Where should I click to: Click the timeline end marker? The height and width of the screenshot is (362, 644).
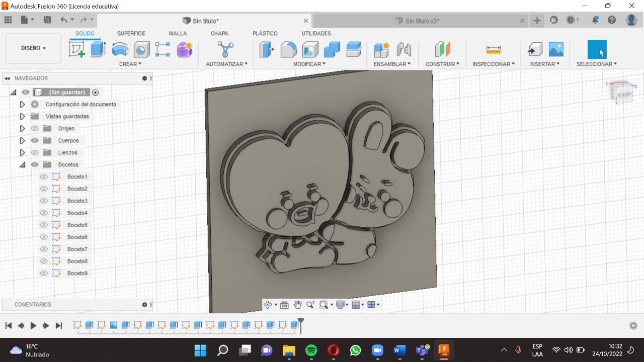(301, 325)
